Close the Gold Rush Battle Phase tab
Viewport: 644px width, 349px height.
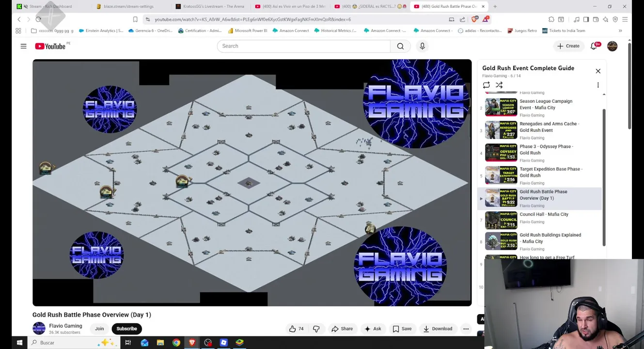(483, 6)
